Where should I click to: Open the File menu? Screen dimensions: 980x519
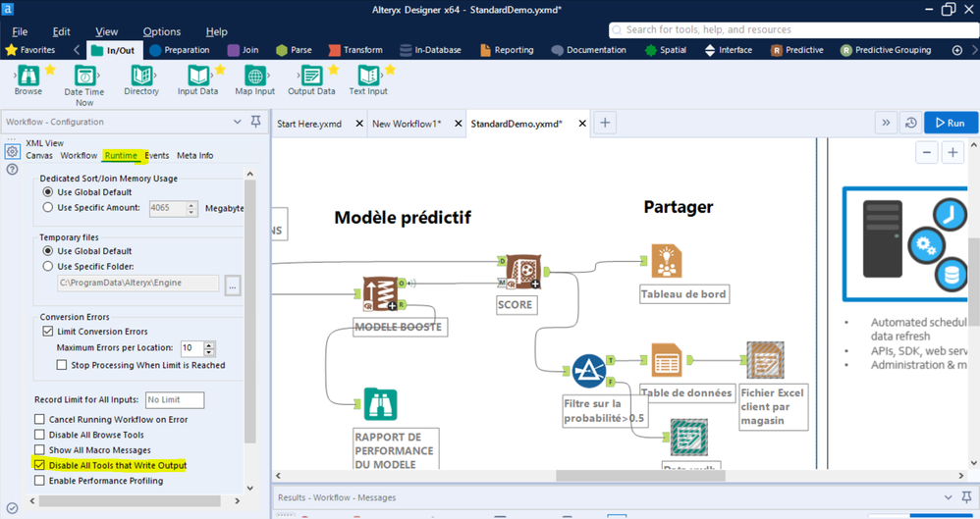[20, 31]
